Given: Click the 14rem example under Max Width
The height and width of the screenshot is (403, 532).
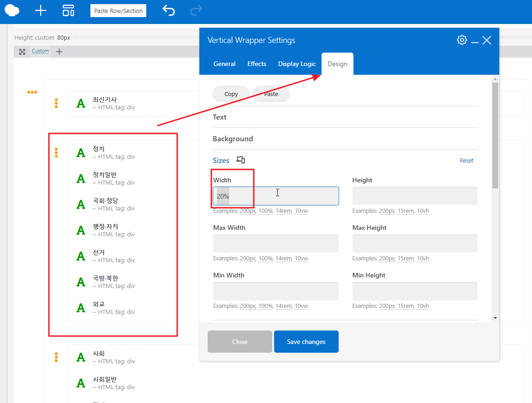Looking at the screenshot, I should pos(284,259).
